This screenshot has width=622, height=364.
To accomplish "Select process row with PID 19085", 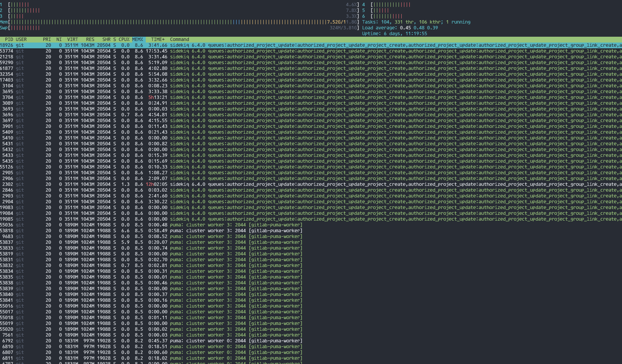I will click(311, 219).
